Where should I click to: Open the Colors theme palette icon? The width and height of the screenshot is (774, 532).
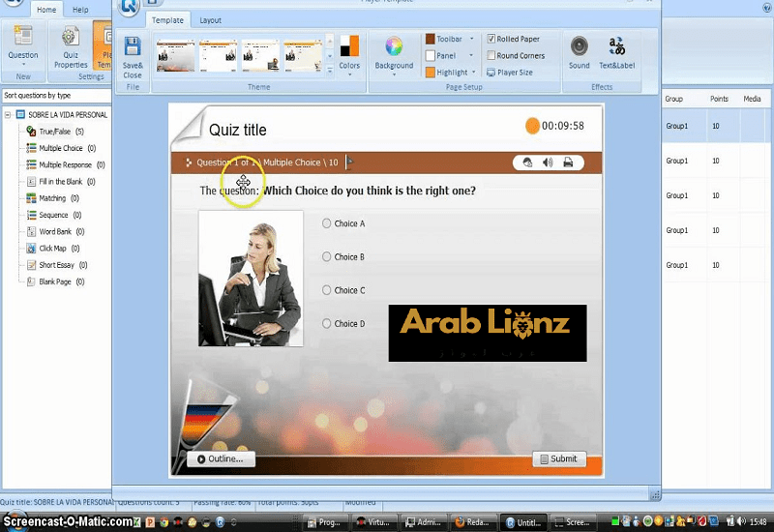tap(349, 45)
